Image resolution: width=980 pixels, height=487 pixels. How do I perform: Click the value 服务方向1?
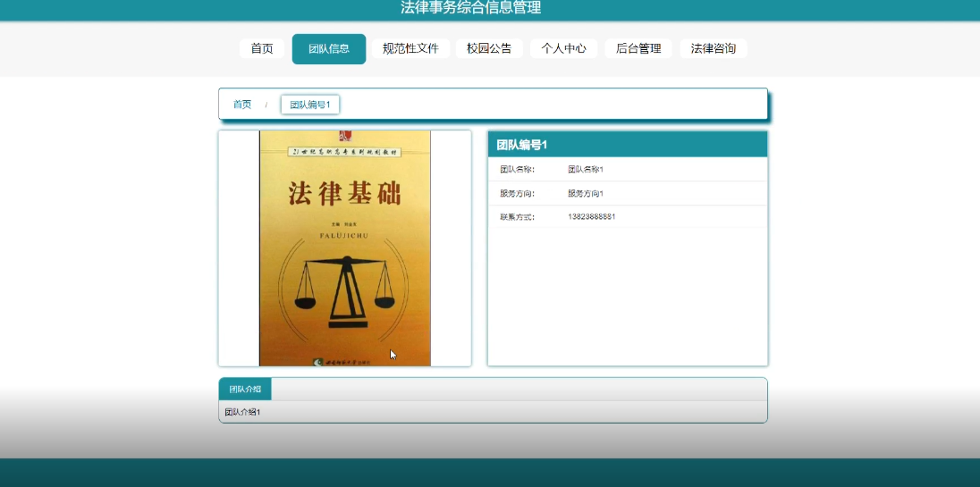(586, 194)
